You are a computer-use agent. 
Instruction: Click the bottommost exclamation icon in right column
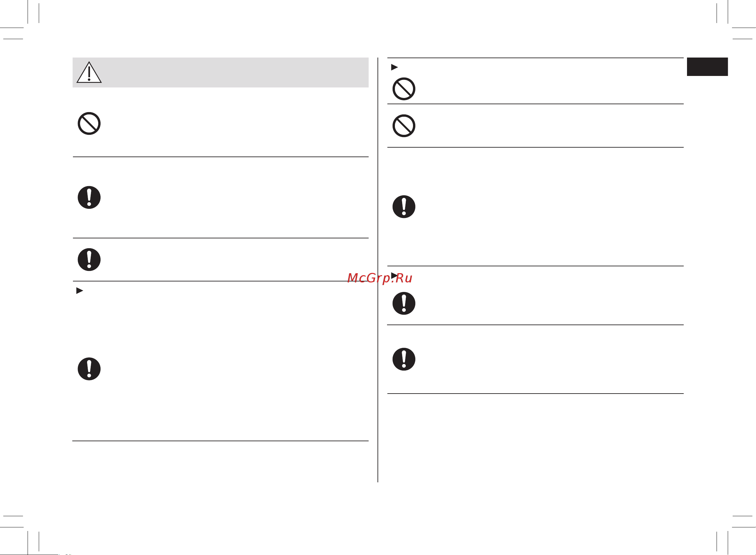pyautogui.click(x=404, y=359)
